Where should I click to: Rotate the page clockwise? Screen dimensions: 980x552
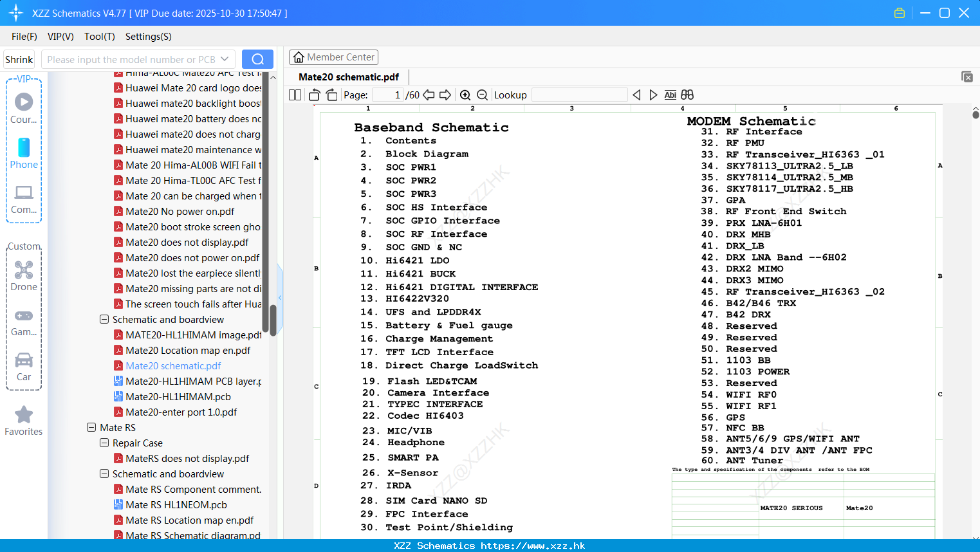point(331,95)
